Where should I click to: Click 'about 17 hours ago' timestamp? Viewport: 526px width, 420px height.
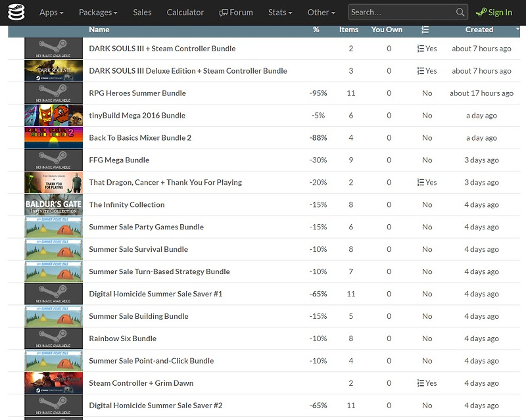tap(481, 93)
